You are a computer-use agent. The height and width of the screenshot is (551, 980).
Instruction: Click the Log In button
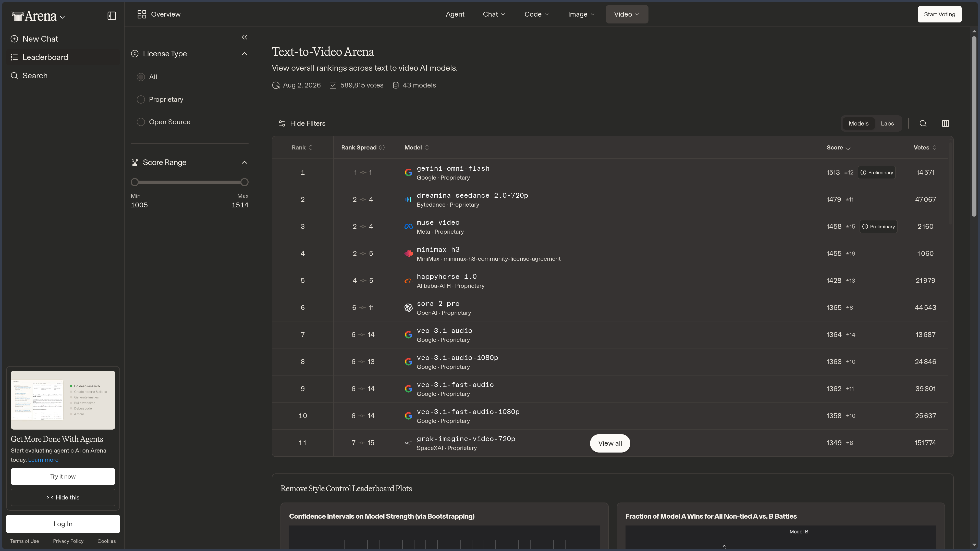point(63,524)
